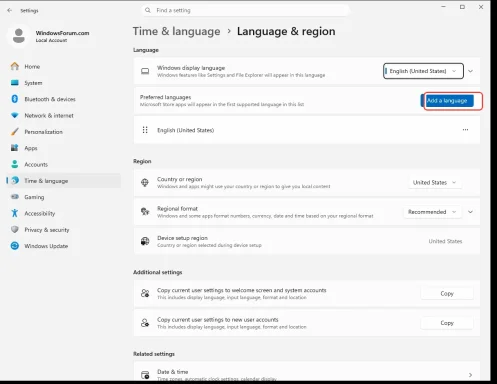Screen dimensions: 497x384
Task: Click the new user accounts copy icon
Action: [145, 322]
